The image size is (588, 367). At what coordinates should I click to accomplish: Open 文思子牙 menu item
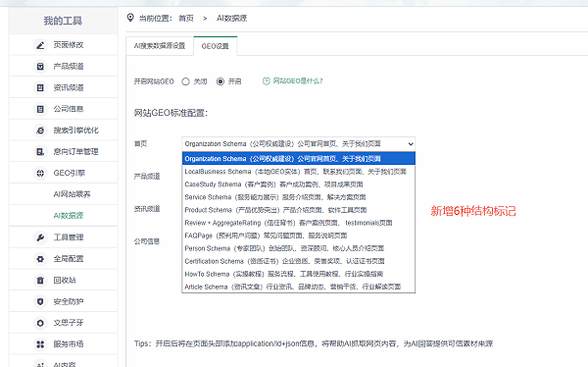(x=64, y=323)
